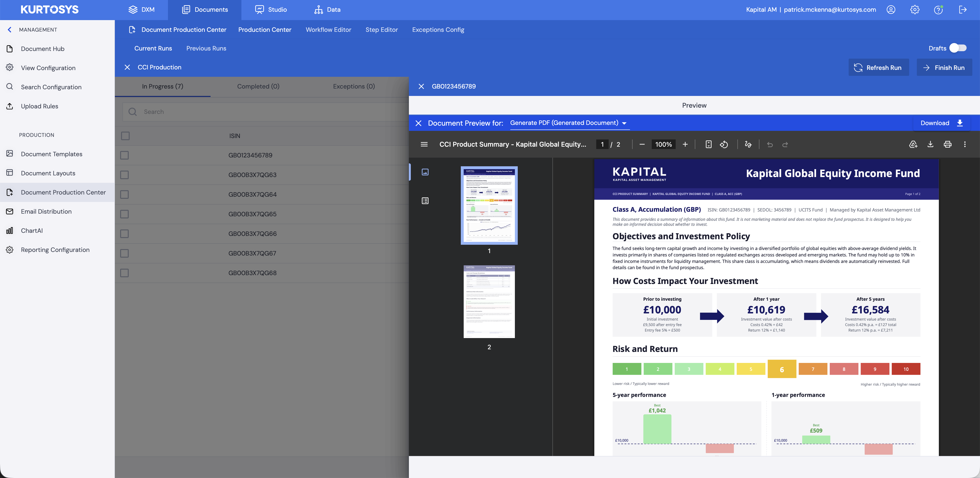980x478 pixels.
Task: Switch to the Completed (0) tab
Action: (258, 86)
